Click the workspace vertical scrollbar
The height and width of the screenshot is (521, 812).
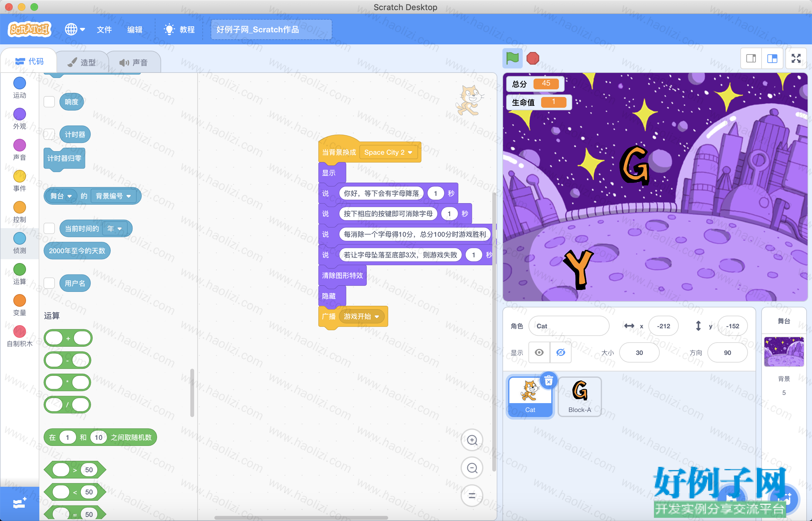[494, 331]
